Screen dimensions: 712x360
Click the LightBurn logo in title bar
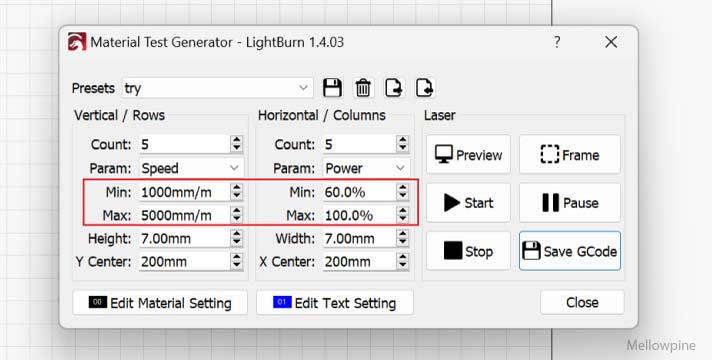click(x=77, y=42)
